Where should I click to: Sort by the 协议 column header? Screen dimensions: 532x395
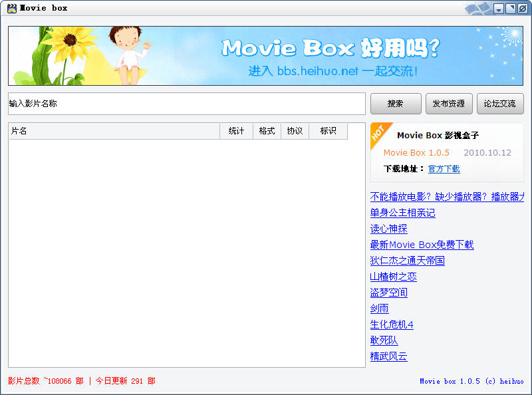click(295, 131)
